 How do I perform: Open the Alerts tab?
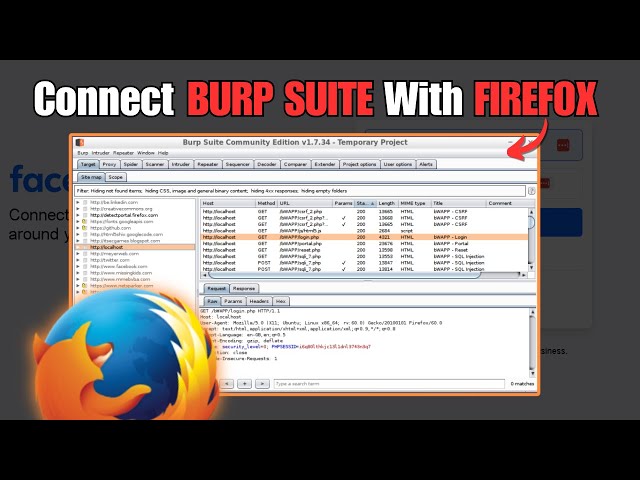tap(426, 164)
